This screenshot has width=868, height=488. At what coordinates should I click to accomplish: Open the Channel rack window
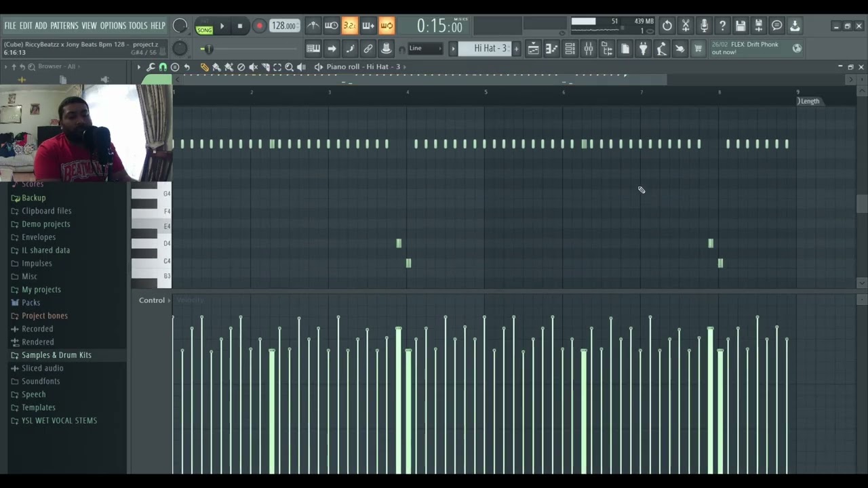coord(570,49)
